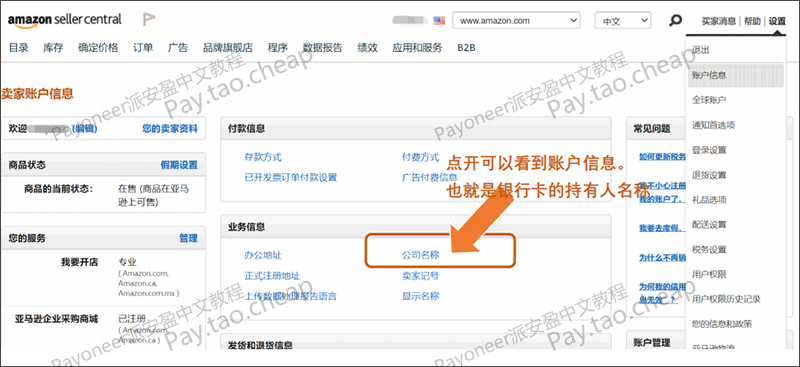Open the 品牌旗舰店 menu
Image resolution: width=800 pixels, height=367 pixels.
(x=228, y=48)
